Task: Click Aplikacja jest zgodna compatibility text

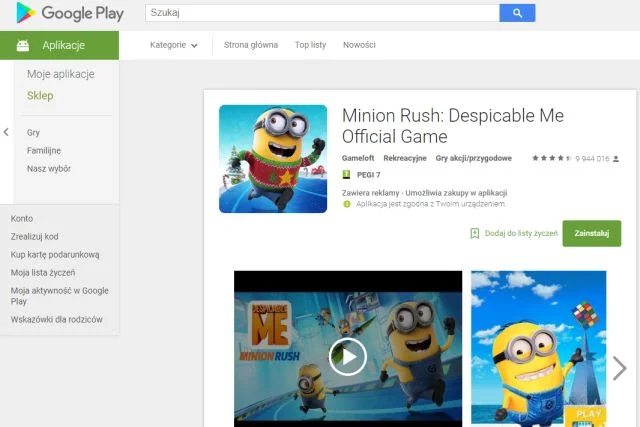Action: tap(431, 204)
